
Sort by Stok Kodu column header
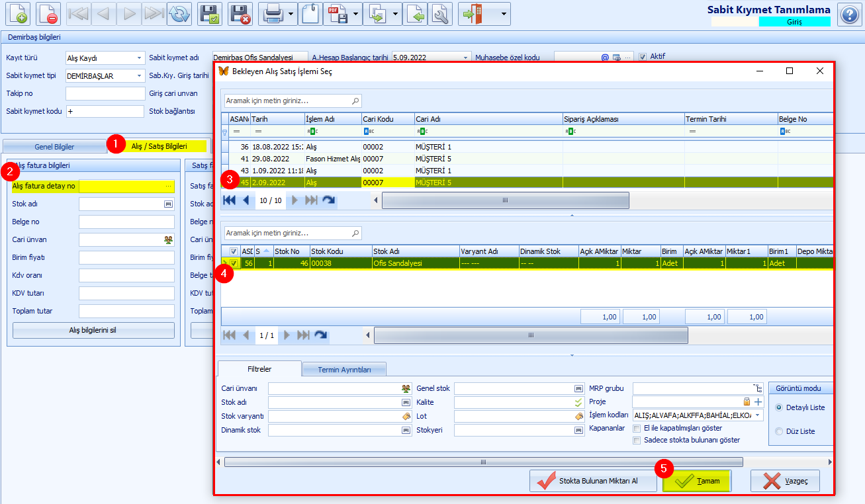340,251
